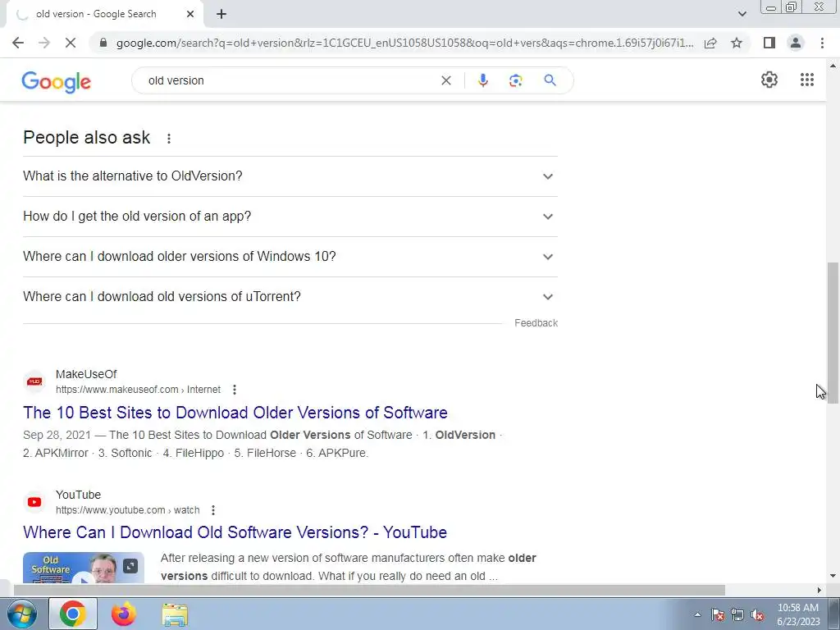This screenshot has width=840, height=630.
Task: Open Chrome profile avatar
Action: tap(796, 43)
